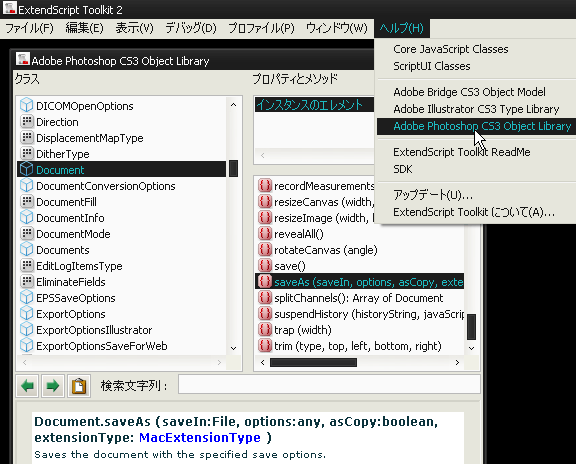The height and width of the screenshot is (464, 576).
Task: Open ExtendScript Toolkit について(A)...
Action: click(474, 212)
